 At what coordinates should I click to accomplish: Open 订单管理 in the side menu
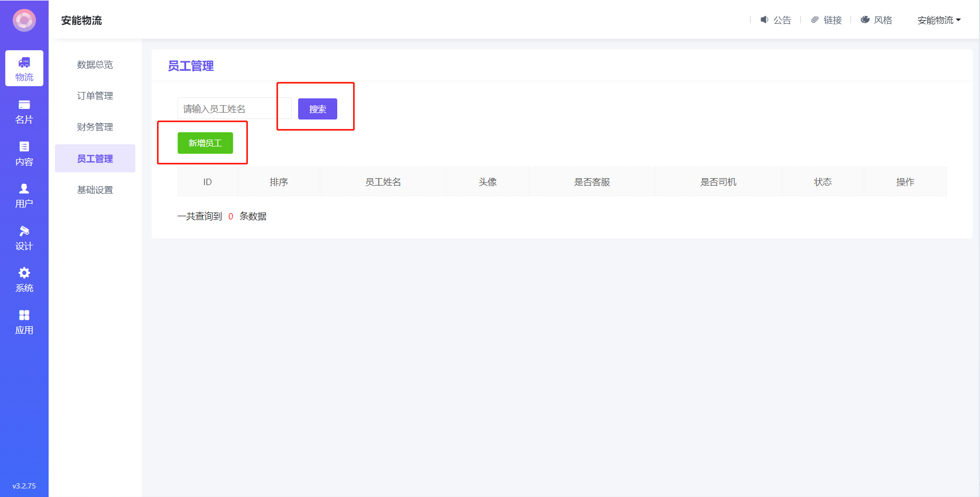click(x=95, y=96)
